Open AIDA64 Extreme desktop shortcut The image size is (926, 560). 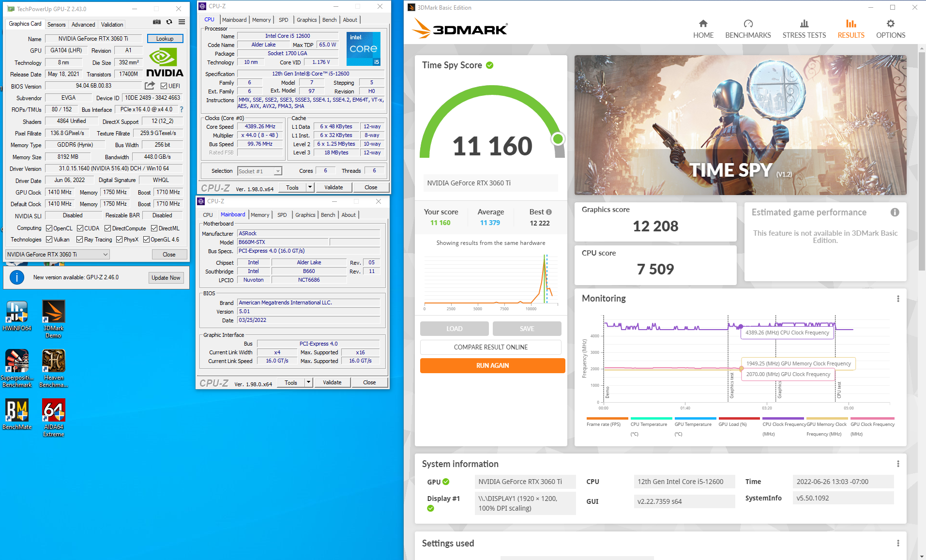[x=53, y=418]
